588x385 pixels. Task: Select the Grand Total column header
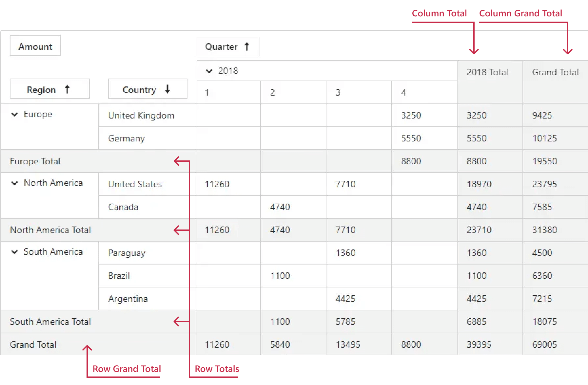click(x=555, y=72)
